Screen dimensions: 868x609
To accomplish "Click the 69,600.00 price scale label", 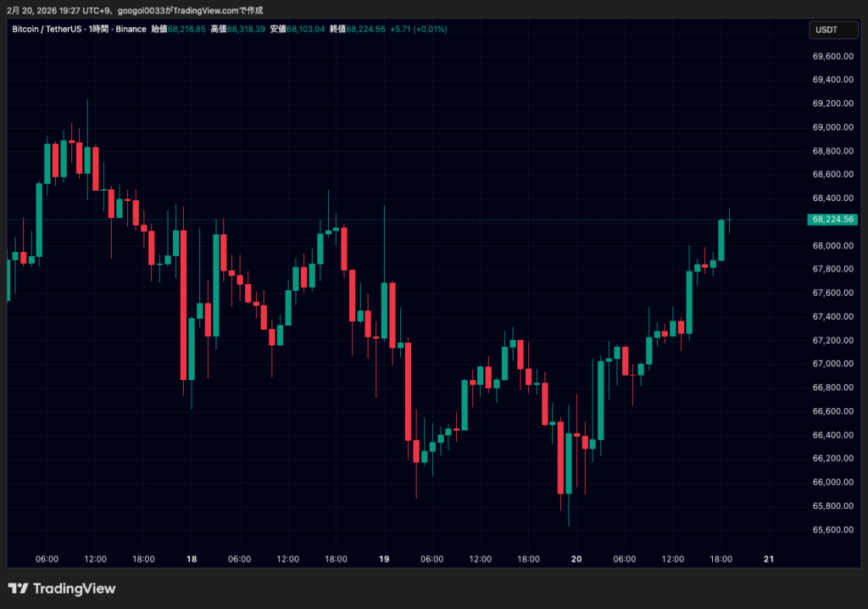I will coord(832,56).
